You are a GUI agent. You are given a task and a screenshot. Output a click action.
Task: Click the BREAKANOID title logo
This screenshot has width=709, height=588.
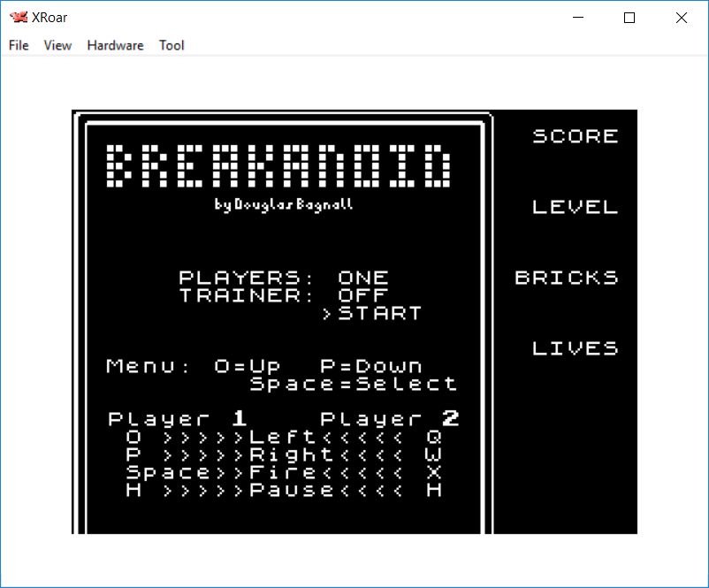pyautogui.click(x=279, y=165)
